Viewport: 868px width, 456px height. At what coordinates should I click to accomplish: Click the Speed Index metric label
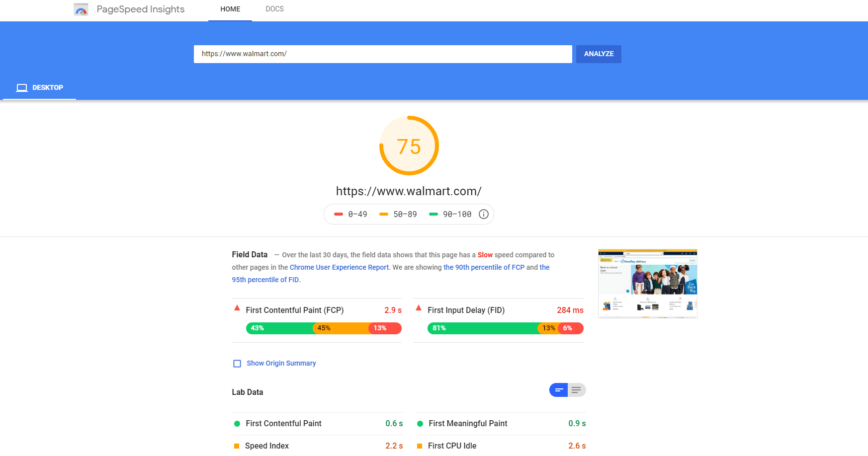point(267,446)
